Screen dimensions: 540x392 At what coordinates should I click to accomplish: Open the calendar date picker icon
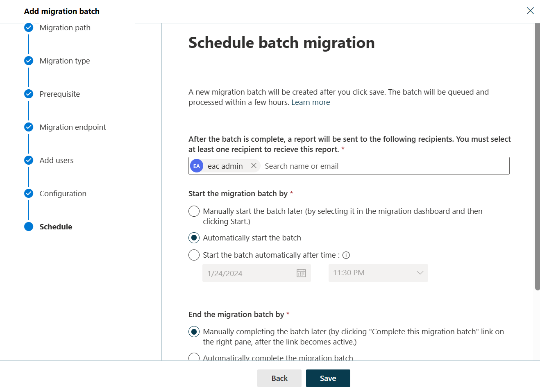point(301,273)
